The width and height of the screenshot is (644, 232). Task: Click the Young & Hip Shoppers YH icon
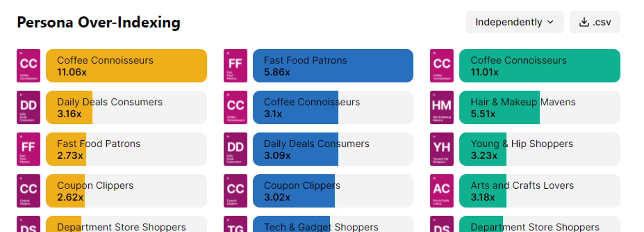(x=442, y=149)
